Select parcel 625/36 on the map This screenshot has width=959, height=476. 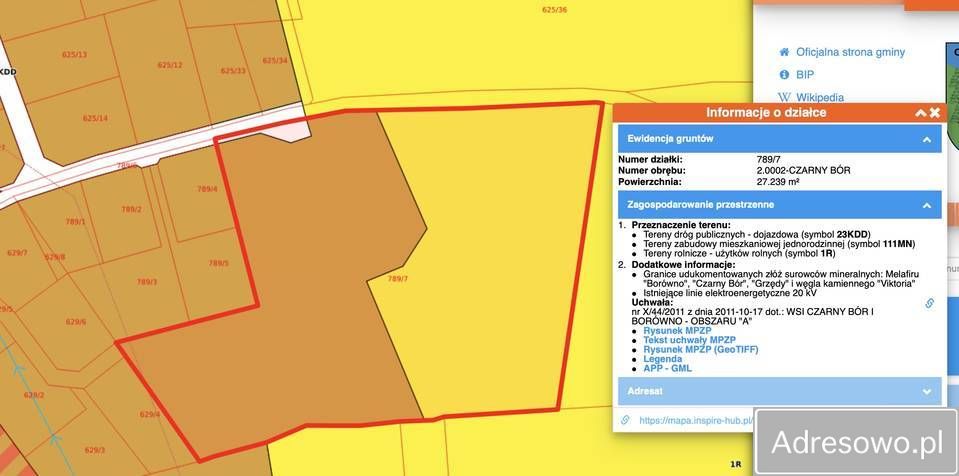(555, 10)
